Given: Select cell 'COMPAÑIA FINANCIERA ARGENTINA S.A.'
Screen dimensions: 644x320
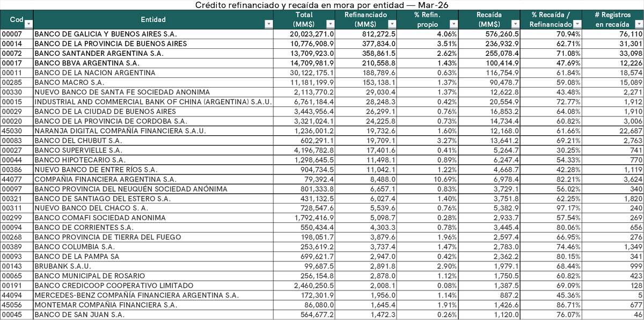Looking at the screenshot, I should tap(153, 179).
